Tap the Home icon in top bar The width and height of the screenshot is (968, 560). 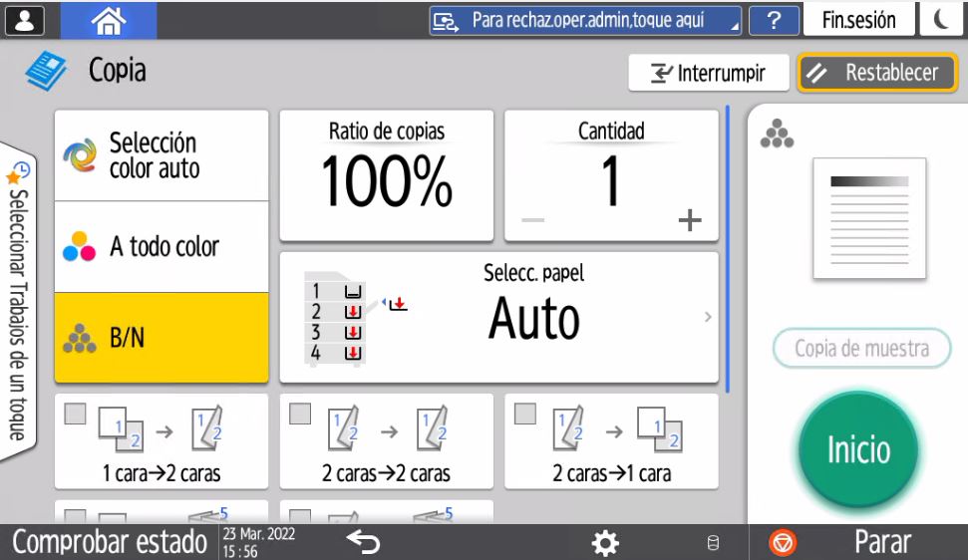click(x=108, y=20)
